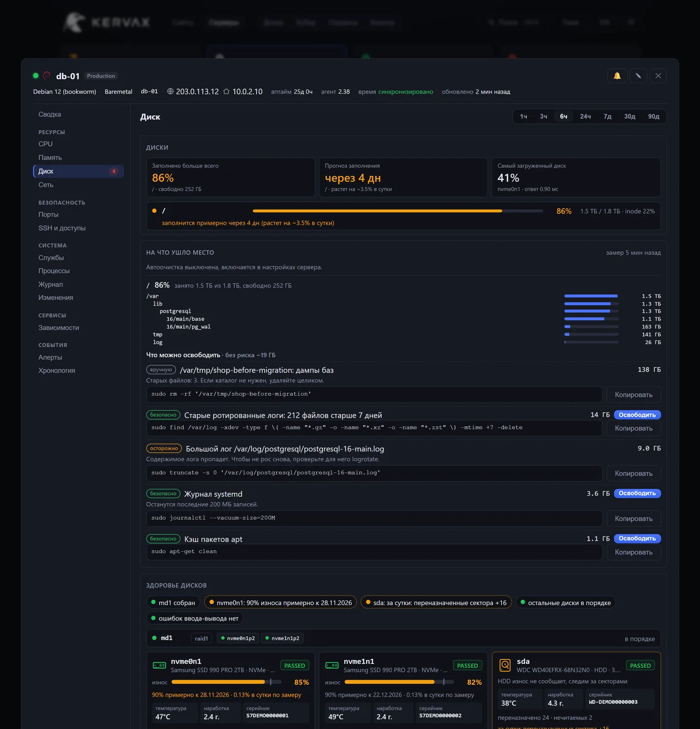Click the 'Прогноз заполнения' card
The image size is (700, 729).
[x=403, y=177]
